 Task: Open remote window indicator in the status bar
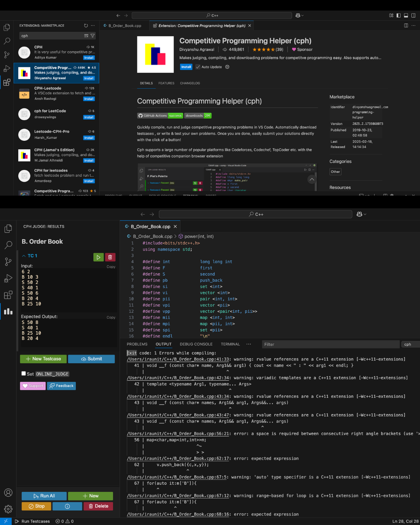[6, 521]
